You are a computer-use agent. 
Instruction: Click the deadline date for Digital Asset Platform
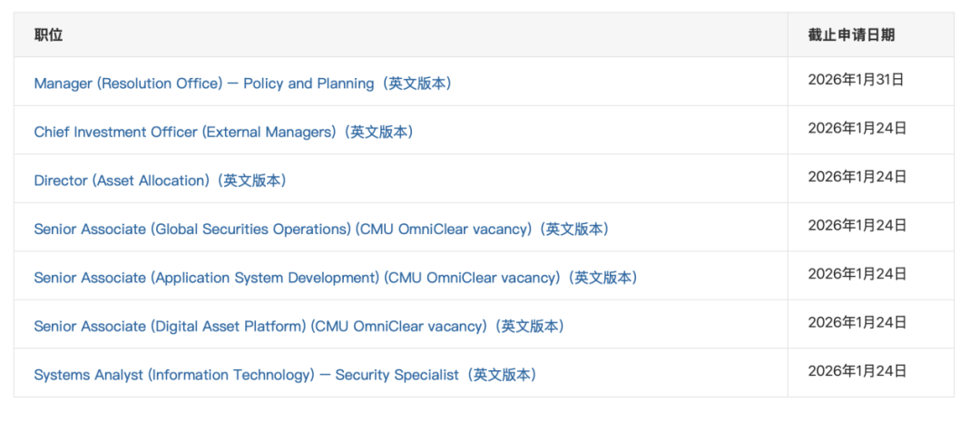pyautogui.click(x=857, y=322)
